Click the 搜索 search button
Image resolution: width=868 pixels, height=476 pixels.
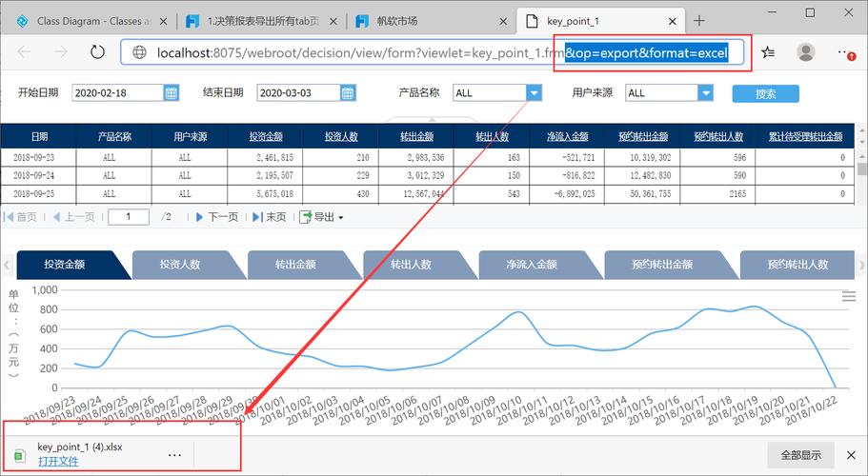click(x=766, y=93)
